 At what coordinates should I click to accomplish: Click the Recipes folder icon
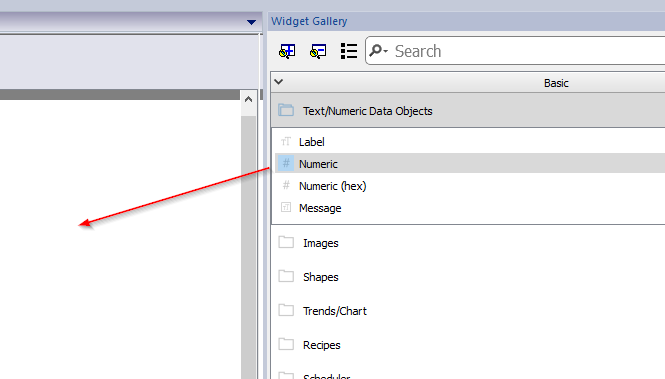(x=286, y=344)
